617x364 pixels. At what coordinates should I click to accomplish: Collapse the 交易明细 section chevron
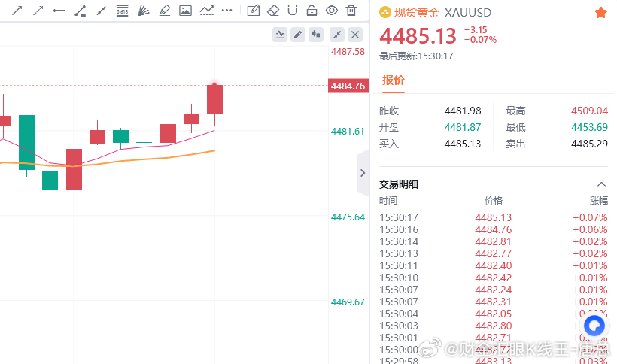click(601, 184)
